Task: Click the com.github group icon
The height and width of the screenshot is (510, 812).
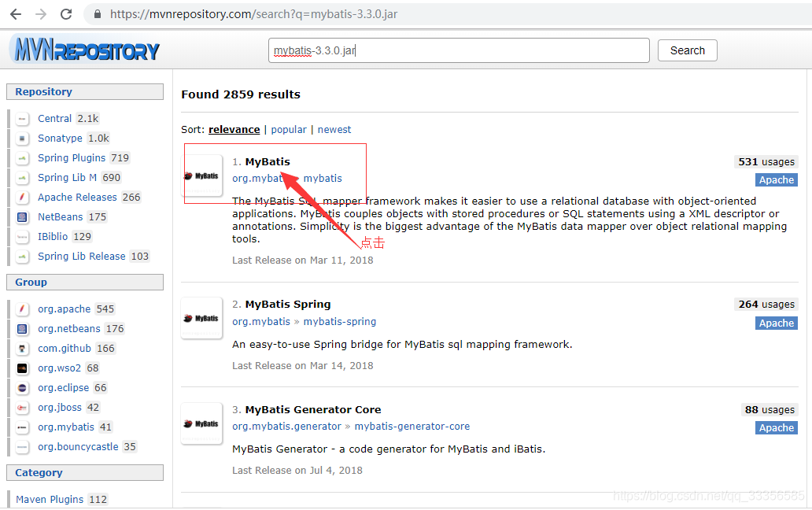Action: [22, 349]
